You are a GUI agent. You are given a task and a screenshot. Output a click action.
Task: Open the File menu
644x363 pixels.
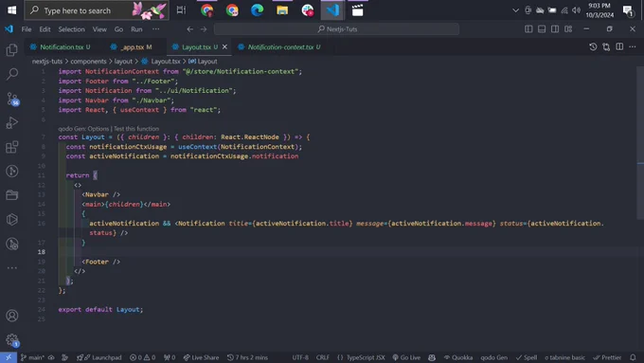point(27,29)
